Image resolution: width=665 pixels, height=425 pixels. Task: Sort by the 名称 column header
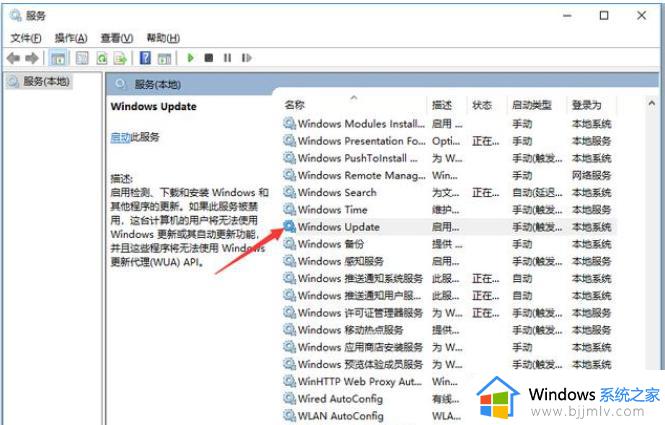tap(295, 105)
